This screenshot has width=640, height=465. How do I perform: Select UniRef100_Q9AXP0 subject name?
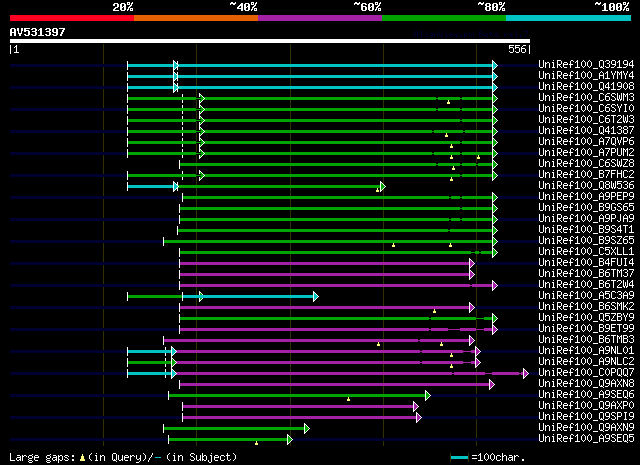tap(586, 406)
